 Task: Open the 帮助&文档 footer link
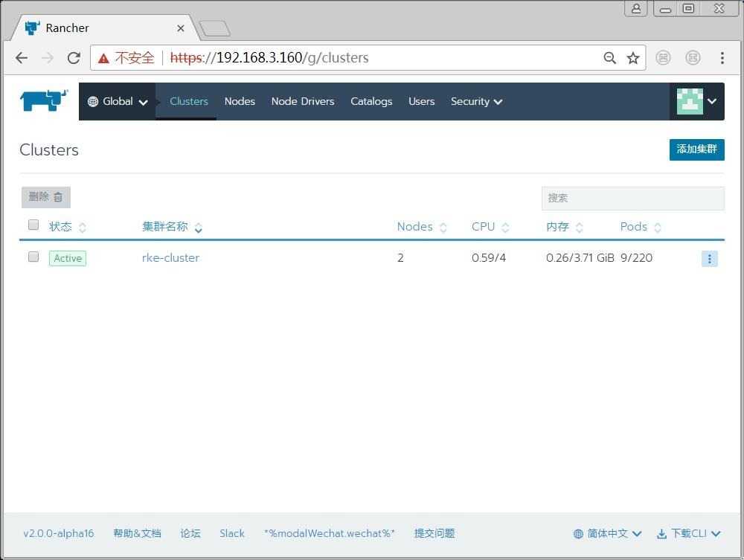pyautogui.click(x=137, y=533)
